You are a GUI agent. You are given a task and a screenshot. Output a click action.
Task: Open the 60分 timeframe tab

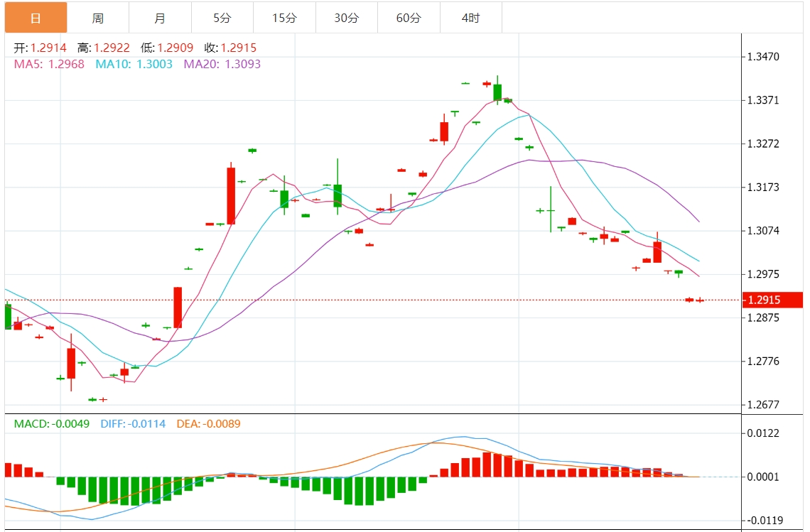[x=409, y=18]
